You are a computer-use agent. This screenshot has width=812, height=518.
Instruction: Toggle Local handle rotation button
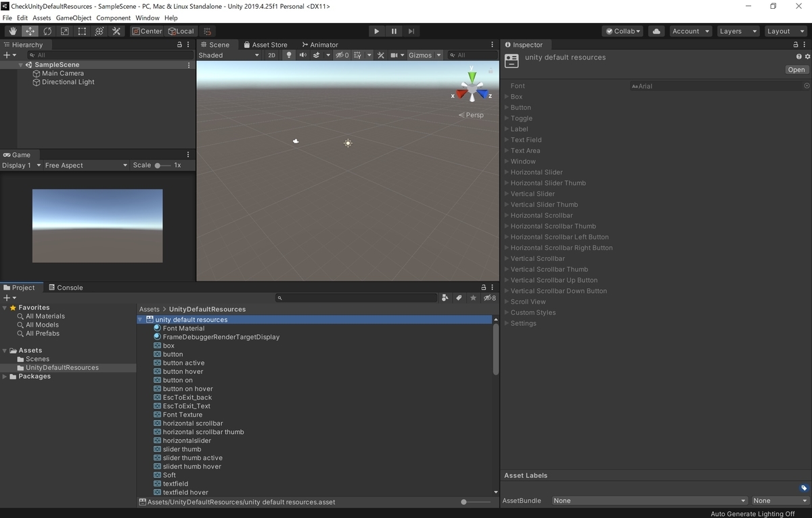click(x=181, y=31)
